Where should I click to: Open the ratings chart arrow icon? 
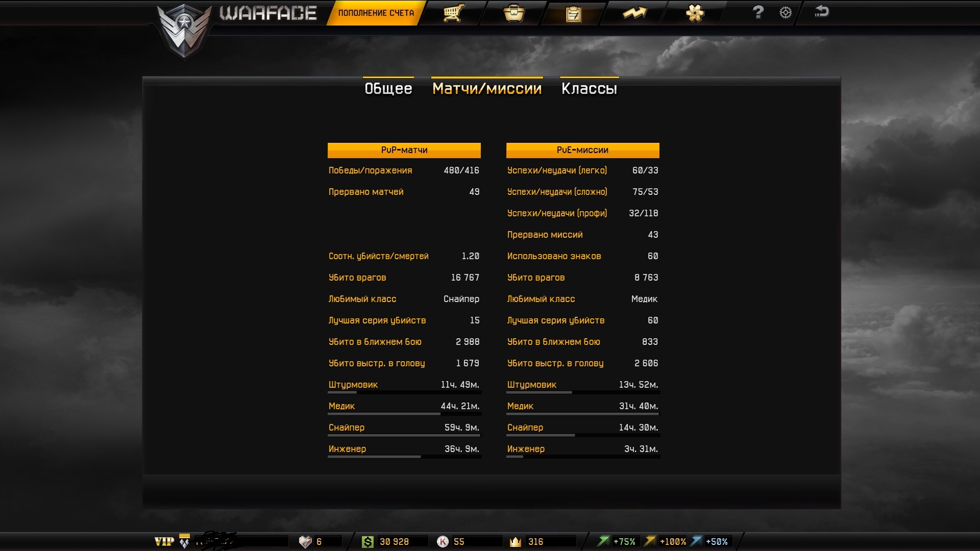634,13
